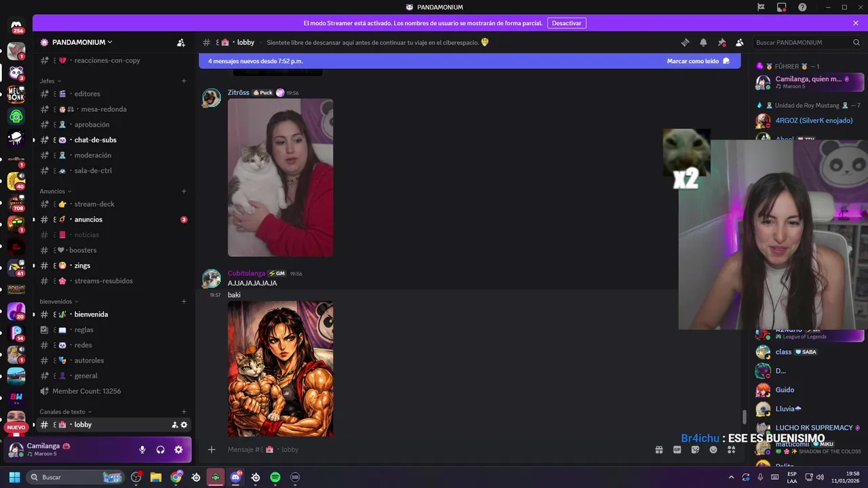Click the Buscar PANDAMONIUM search field

click(807, 42)
